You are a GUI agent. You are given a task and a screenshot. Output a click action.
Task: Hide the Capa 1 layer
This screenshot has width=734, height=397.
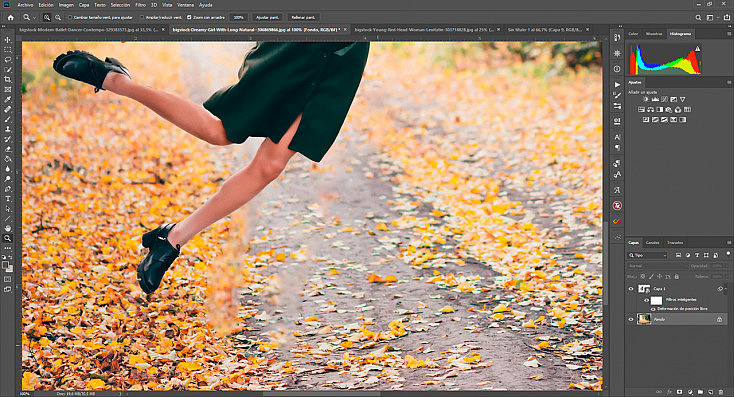(631, 289)
